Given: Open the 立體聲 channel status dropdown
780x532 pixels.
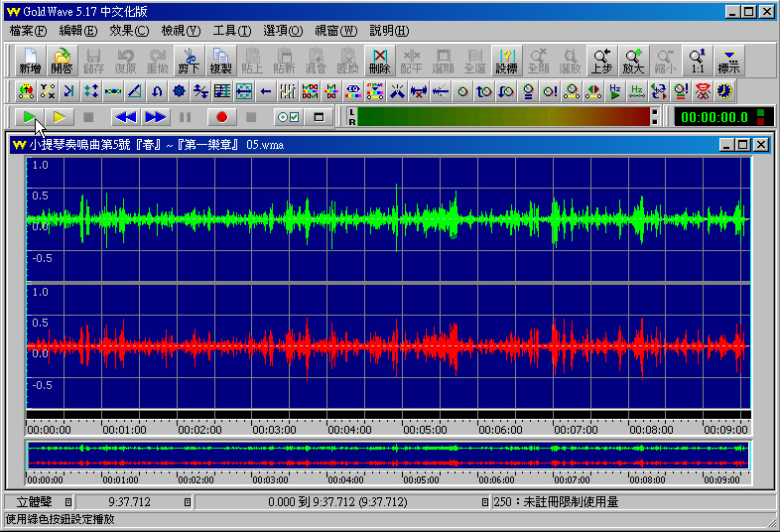Looking at the screenshot, I should [68, 502].
